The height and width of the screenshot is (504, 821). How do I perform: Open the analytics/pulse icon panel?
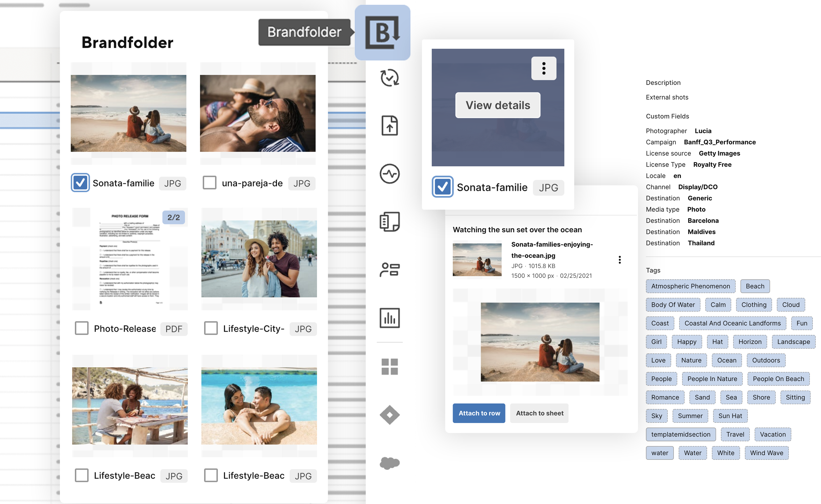[390, 174]
